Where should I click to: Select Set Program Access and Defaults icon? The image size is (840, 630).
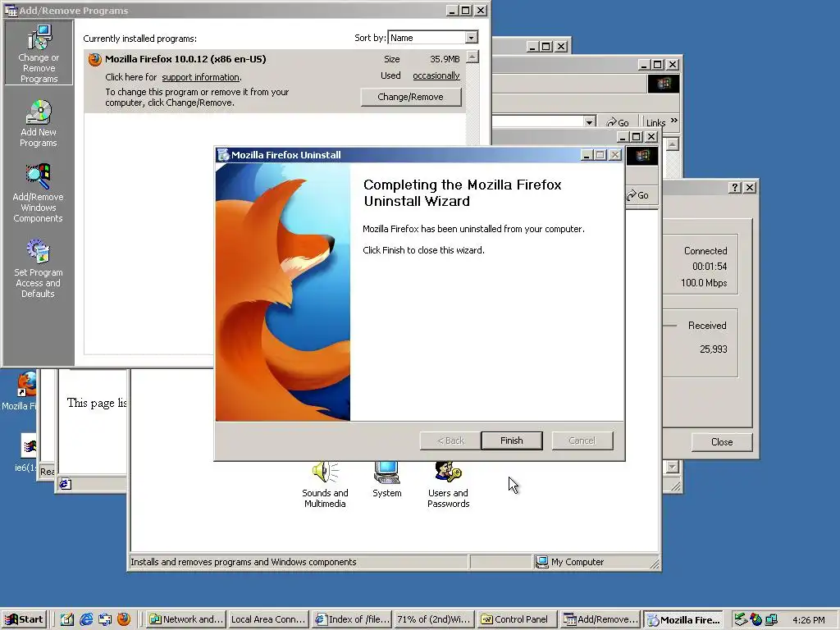(x=38, y=269)
